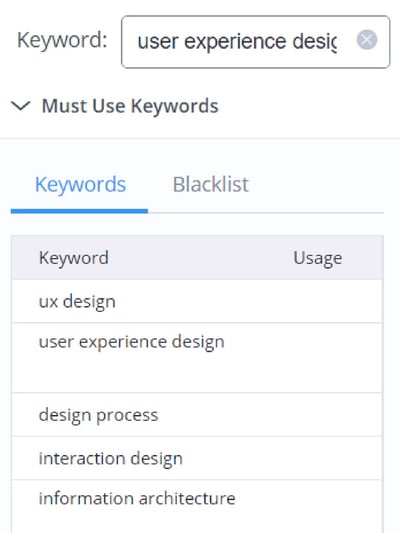Select the 'ux design' keyword row
Screen dimensions: 400x533
(x=197, y=302)
